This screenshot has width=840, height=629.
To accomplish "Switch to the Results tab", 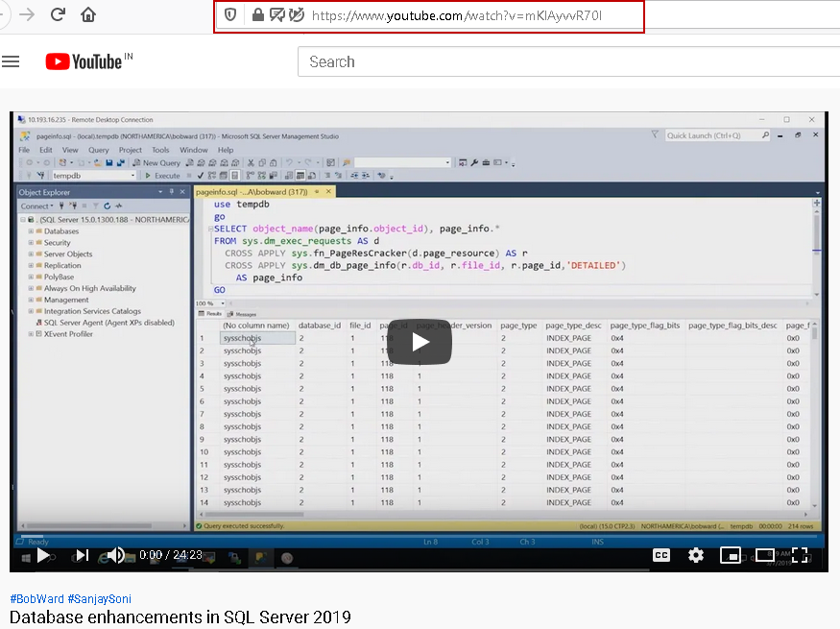I will tap(210, 314).
